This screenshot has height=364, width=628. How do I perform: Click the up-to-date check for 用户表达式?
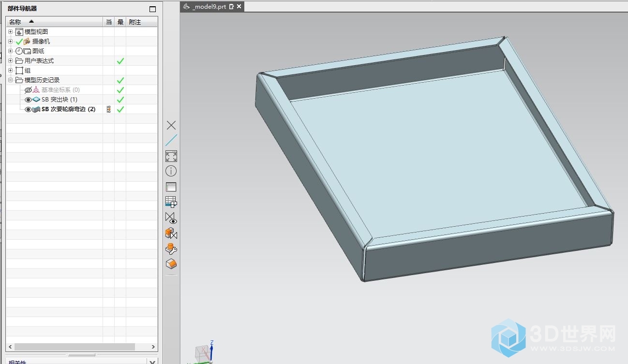(x=120, y=61)
